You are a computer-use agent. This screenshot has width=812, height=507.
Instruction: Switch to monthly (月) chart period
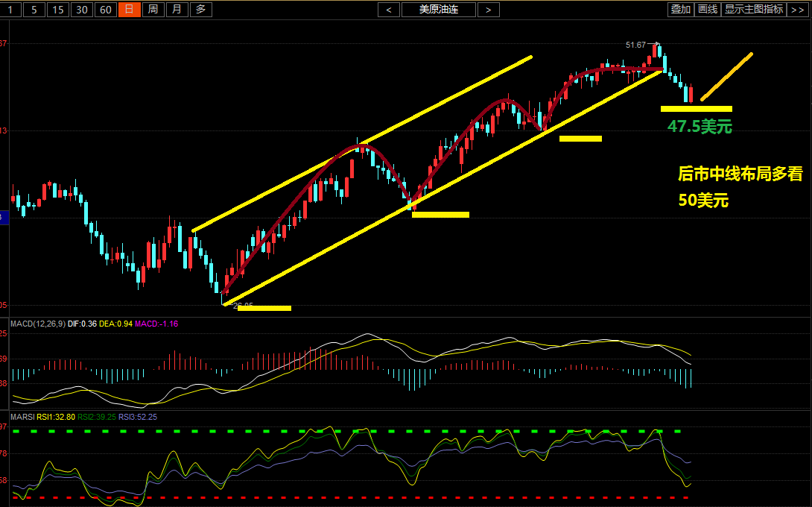(177, 10)
